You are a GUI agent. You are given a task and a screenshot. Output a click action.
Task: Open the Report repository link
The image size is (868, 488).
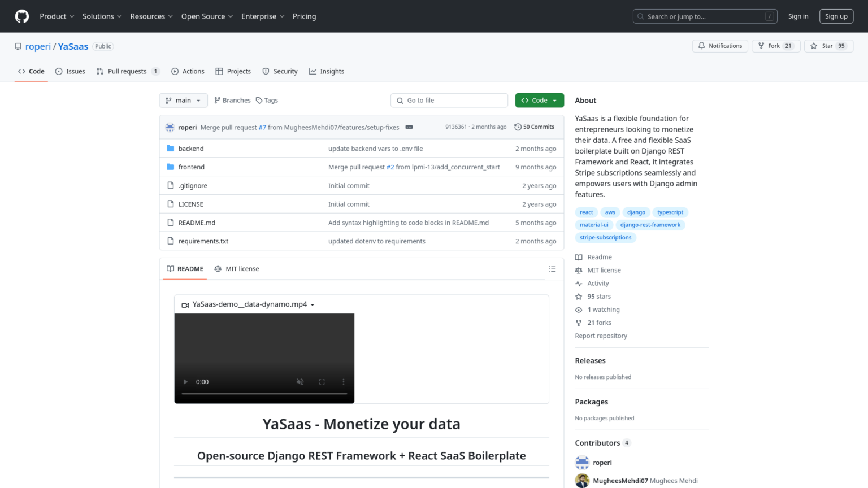601,335
